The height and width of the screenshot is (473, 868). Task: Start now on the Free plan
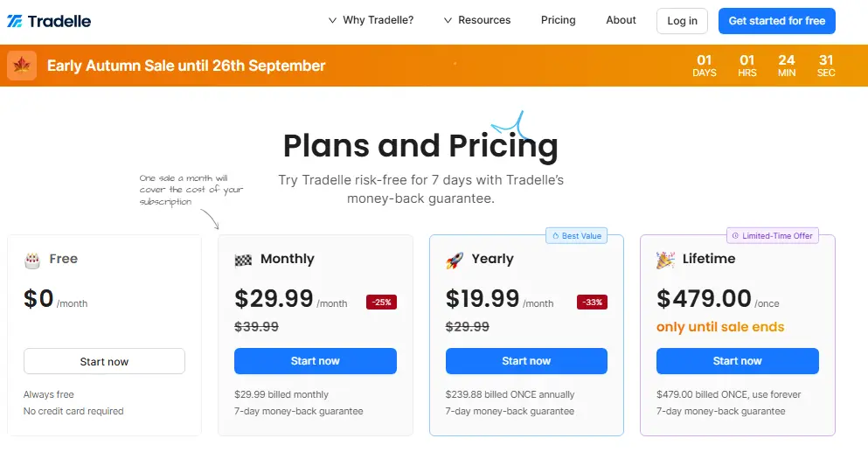(x=104, y=361)
